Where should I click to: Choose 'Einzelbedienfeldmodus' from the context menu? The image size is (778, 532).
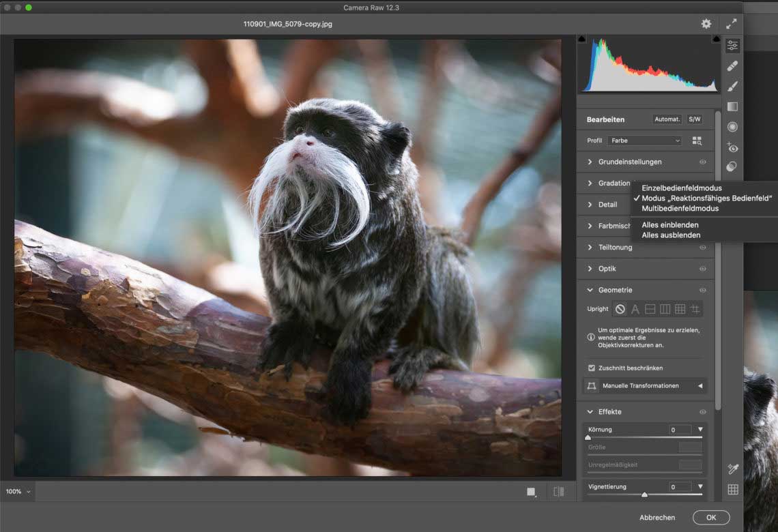tap(681, 188)
